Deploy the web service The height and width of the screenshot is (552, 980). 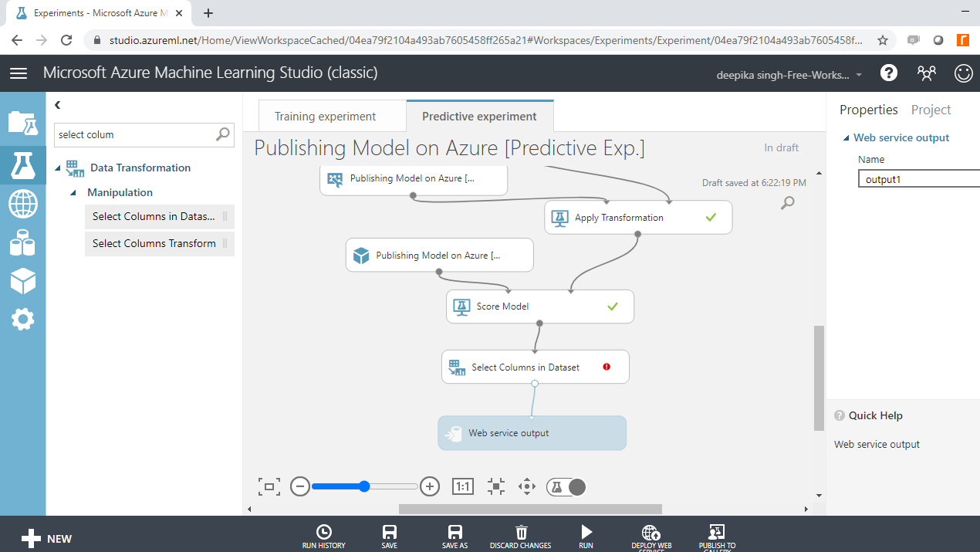point(651,537)
